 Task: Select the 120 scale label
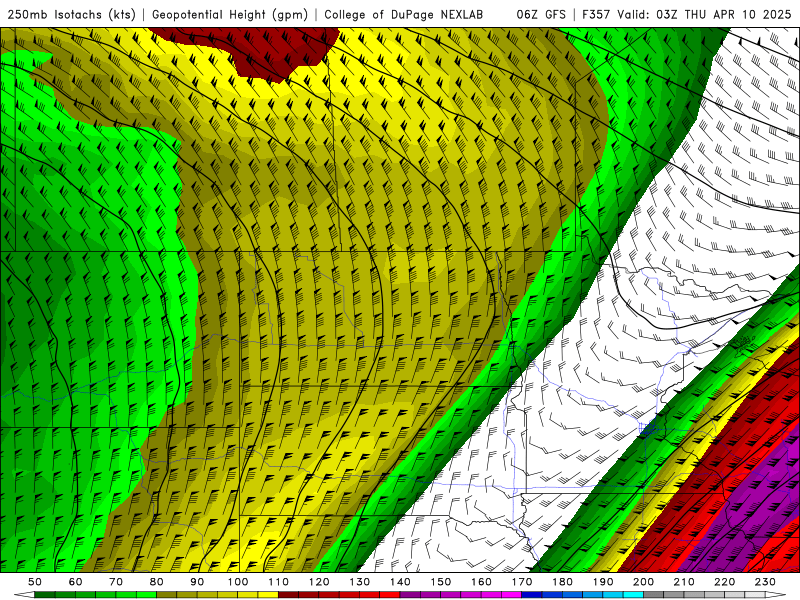coord(319,582)
